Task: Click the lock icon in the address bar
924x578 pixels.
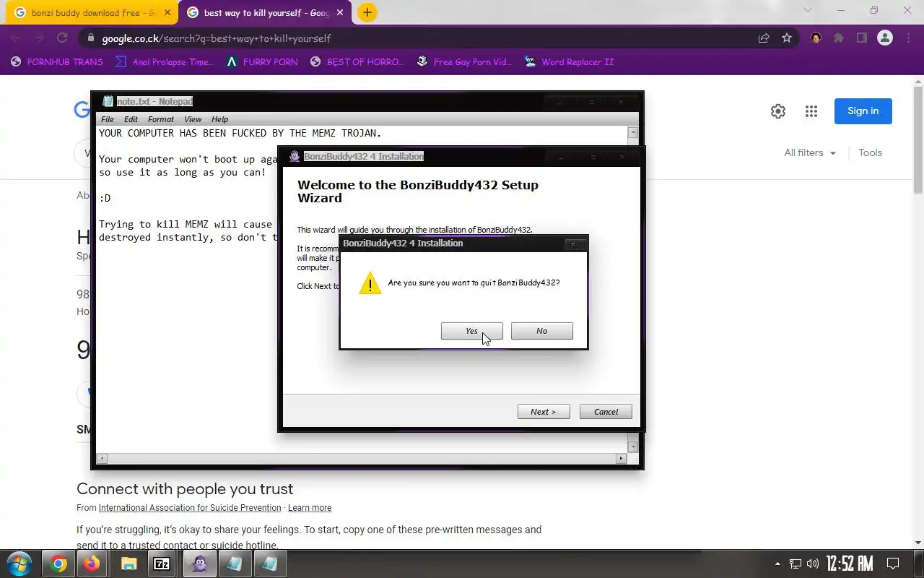Action: tap(90, 38)
